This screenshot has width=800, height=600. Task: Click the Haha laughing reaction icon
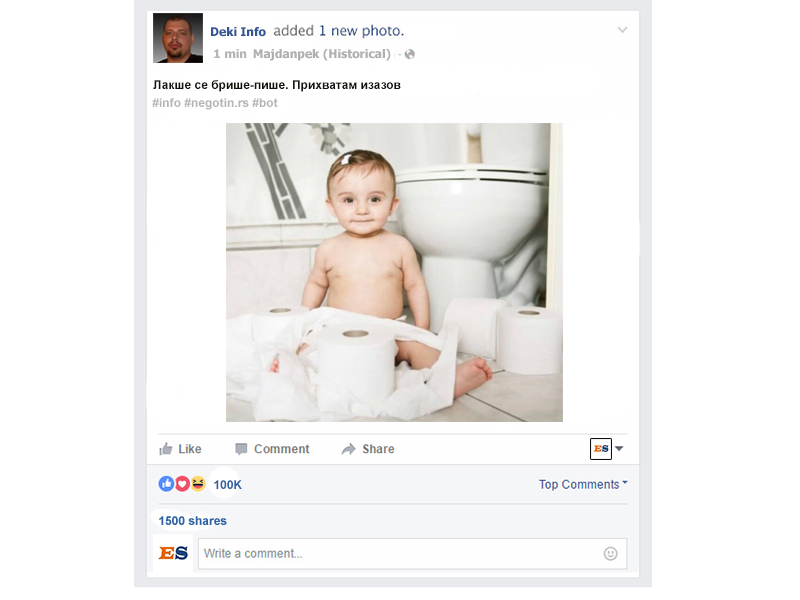tap(198, 484)
